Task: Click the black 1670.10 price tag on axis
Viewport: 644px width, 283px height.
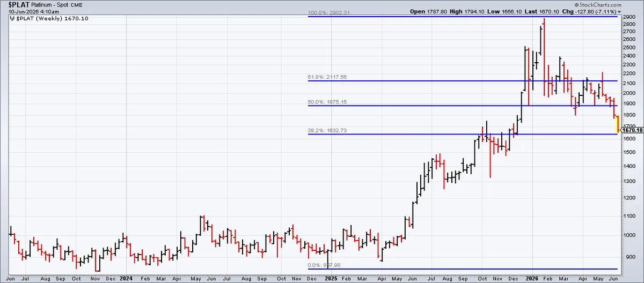Action: (x=632, y=130)
